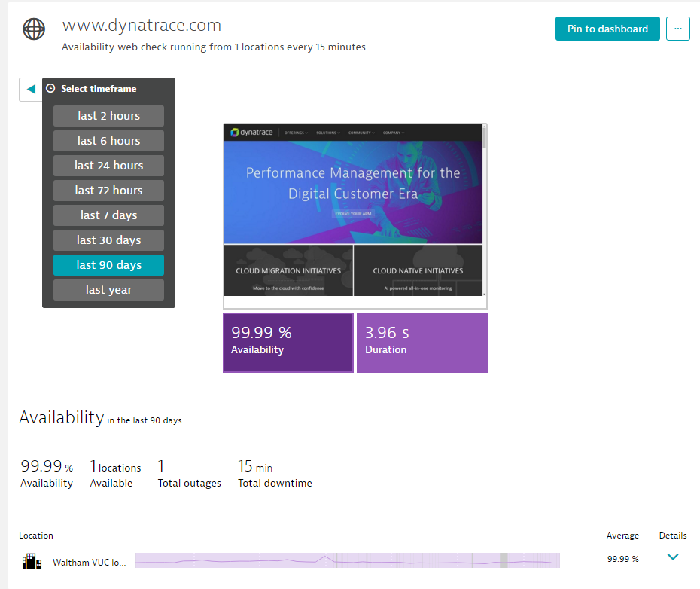Click the 'Availability in the last 90 days' heading
Viewport: 700px width, 589px height.
100,418
